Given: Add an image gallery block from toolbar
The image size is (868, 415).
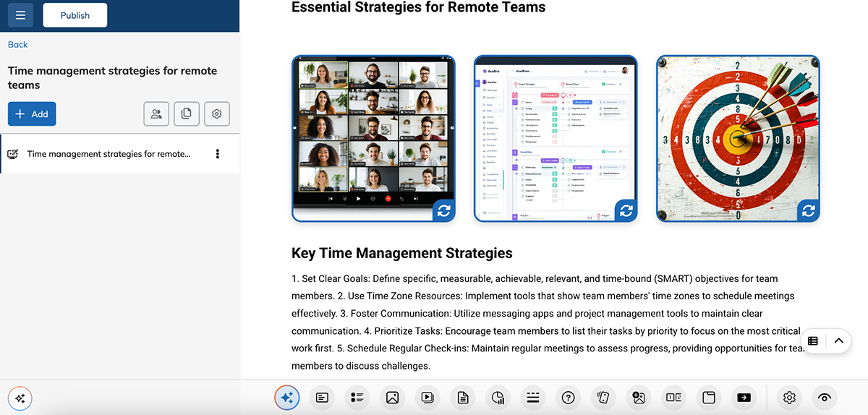Looking at the screenshot, I should click(639, 397).
